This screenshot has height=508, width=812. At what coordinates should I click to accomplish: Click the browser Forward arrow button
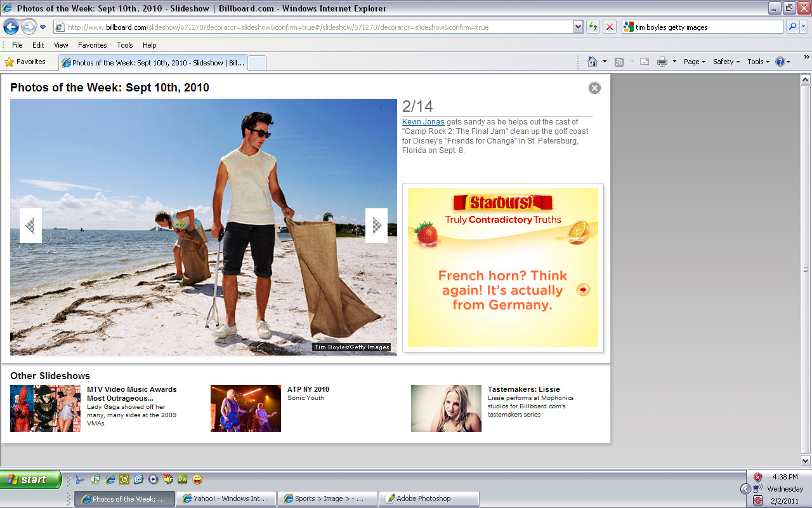[29, 27]
